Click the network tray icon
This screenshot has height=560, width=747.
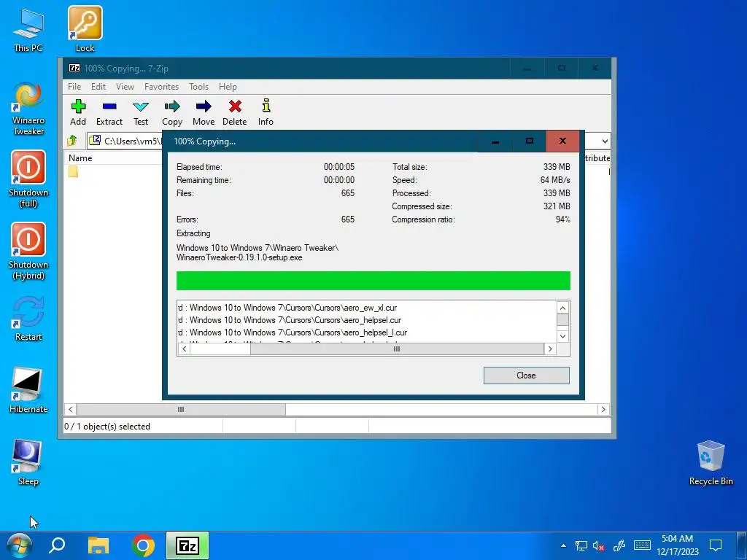(x=581, y=546)
